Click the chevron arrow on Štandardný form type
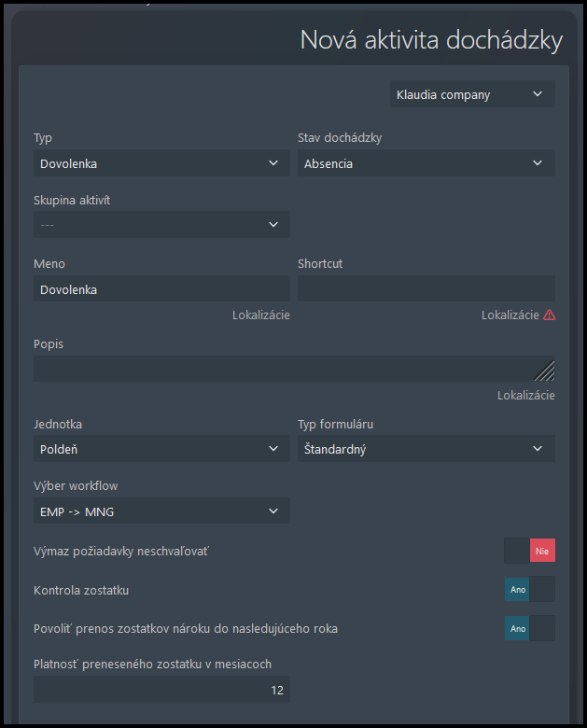 point(538,449)
